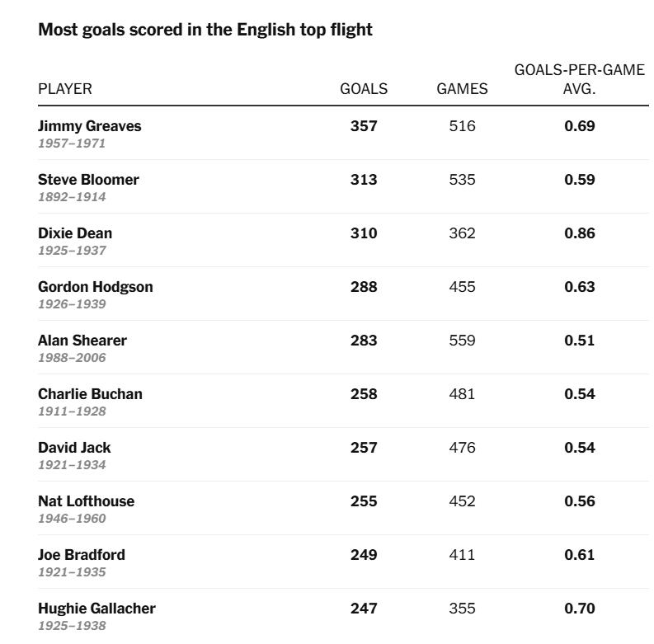Select the Charlie Buchan player name
Viewport: 654px width, 644px height.
pos(90,394)
